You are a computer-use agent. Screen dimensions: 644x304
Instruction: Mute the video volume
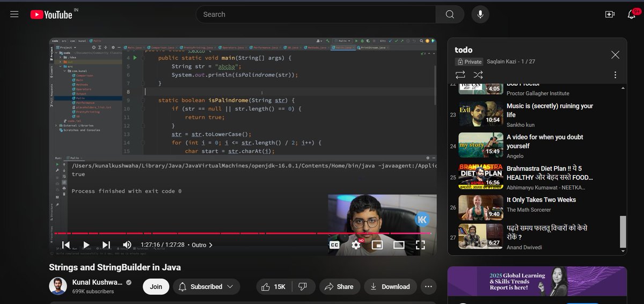tap(127, 245)
